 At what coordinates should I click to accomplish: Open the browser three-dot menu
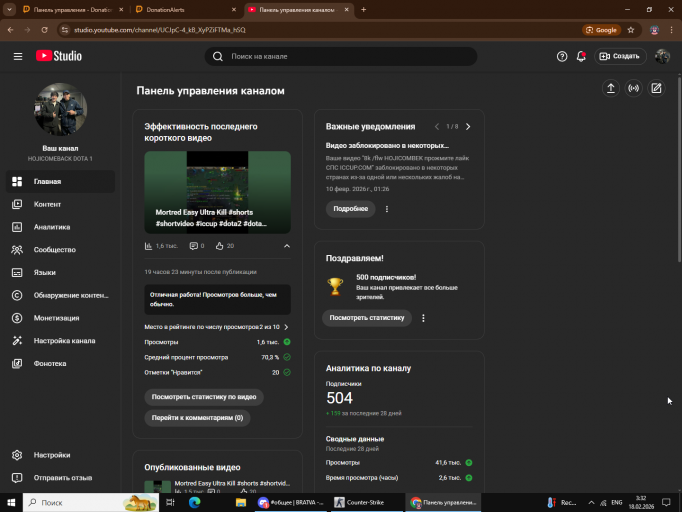click(x=672, y=30)
